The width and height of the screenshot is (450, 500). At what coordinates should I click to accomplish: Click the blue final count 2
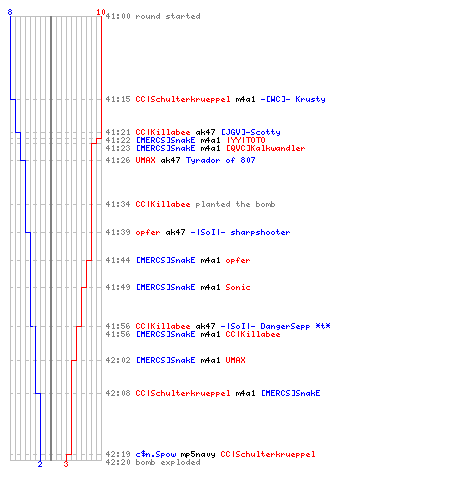(40, 464)
